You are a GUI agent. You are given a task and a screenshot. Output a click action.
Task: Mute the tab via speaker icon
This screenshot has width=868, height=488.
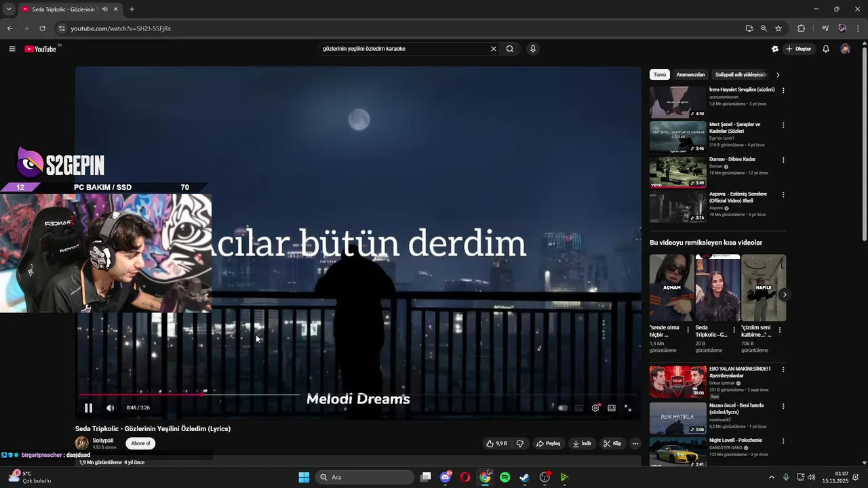click(104, 9)
